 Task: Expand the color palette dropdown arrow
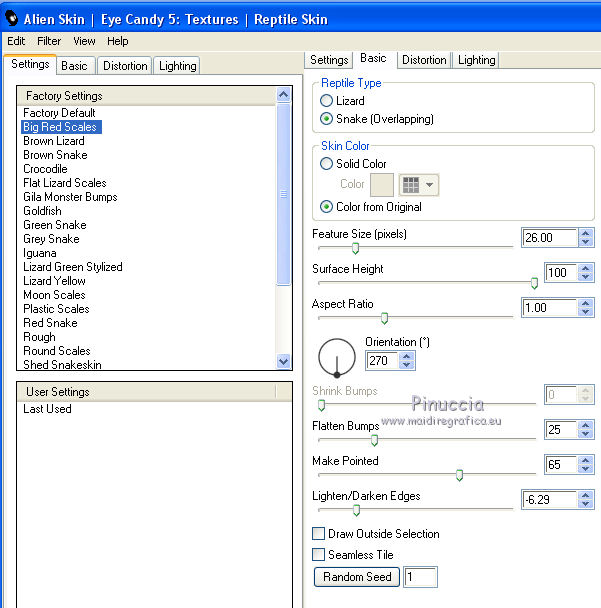[x=429, y=185]
